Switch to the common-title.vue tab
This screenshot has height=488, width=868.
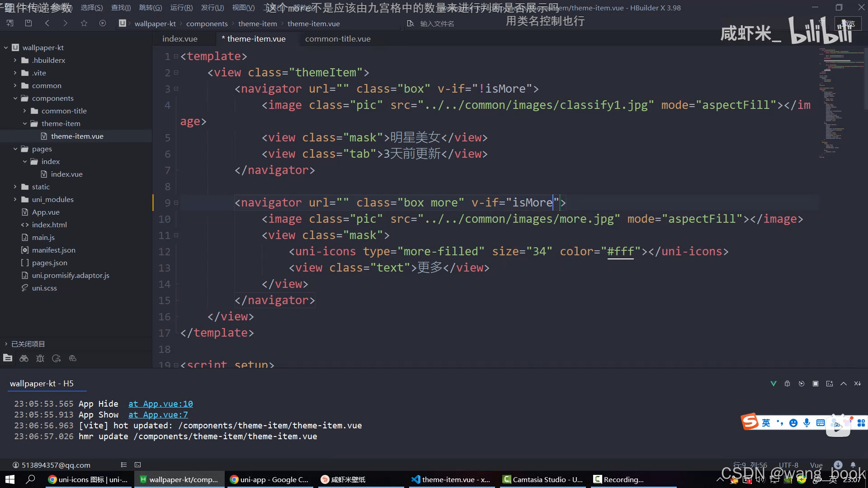(x=338, y=39)
